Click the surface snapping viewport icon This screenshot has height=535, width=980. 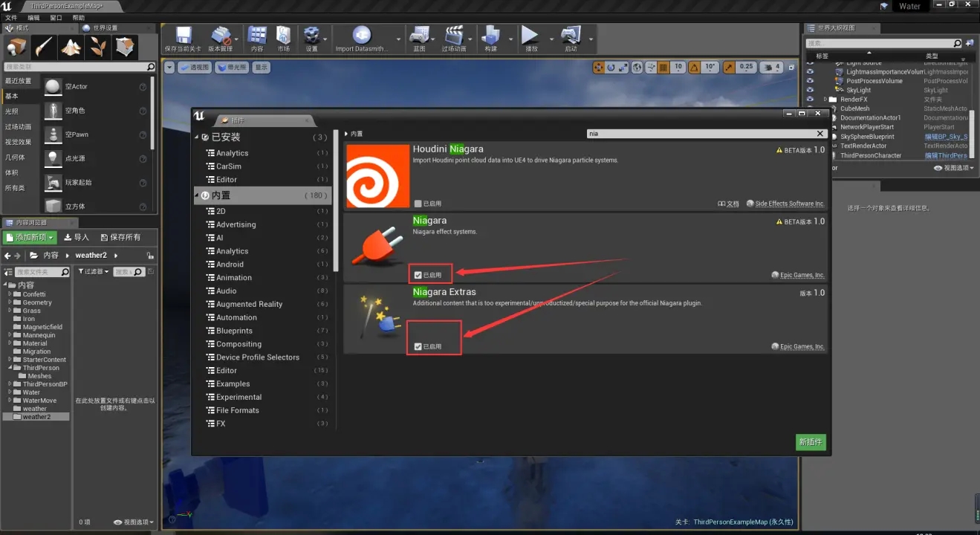651,67
